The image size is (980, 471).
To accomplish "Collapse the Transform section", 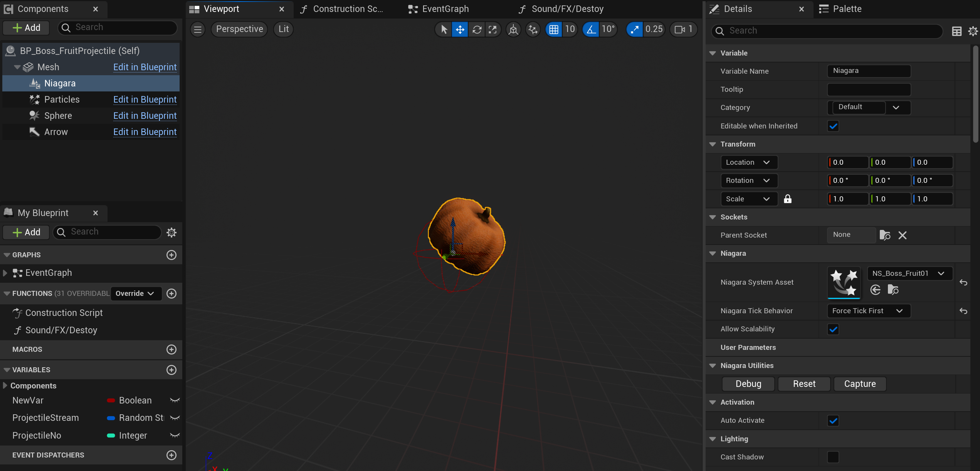I will (x=713, y=144).
